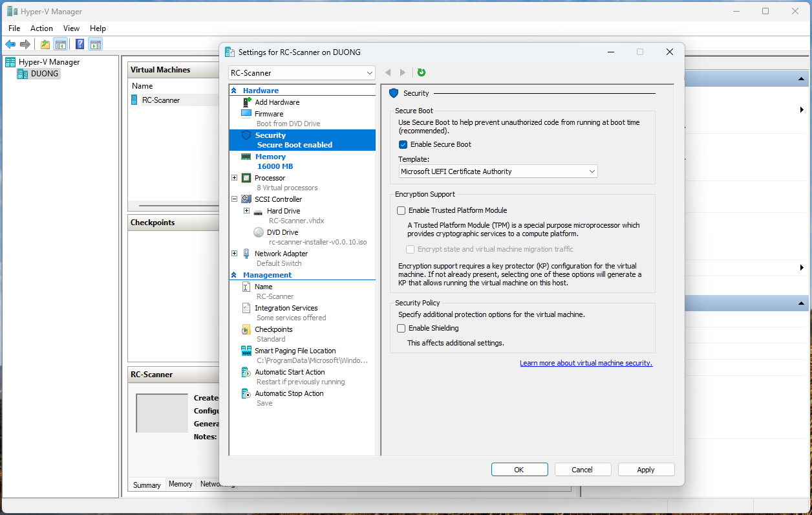Image resolution: width=812 pixels, height=515 pixels.
Task: Click the Hard Drive icon
Action: tap(258, 212)
